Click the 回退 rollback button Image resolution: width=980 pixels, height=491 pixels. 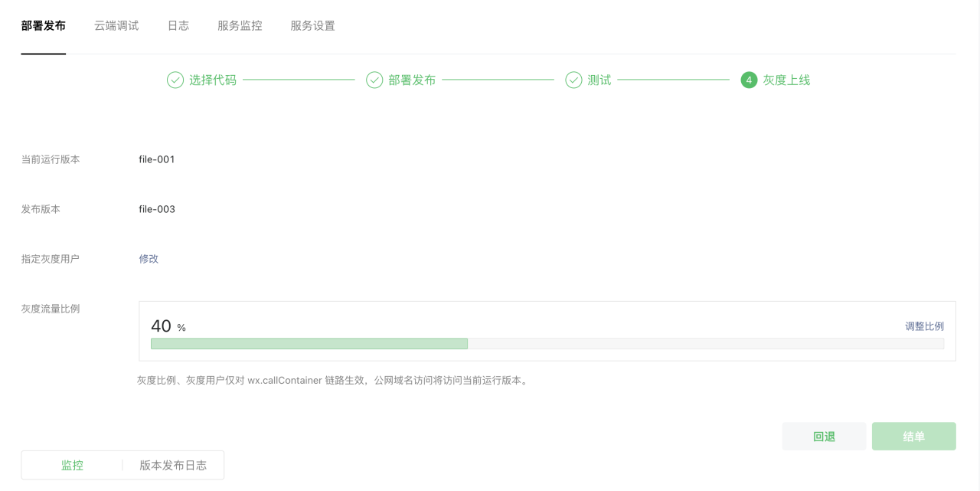(x=824, y=436)
